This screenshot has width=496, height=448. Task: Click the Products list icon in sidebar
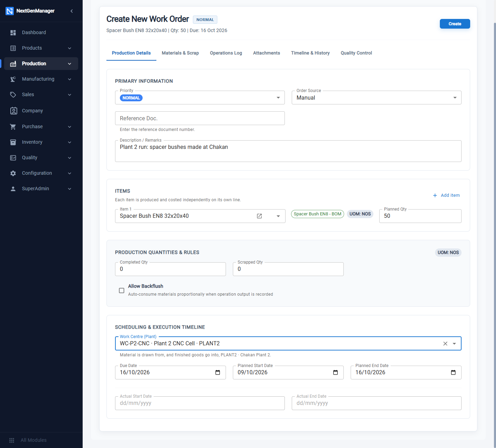(13, 48)
